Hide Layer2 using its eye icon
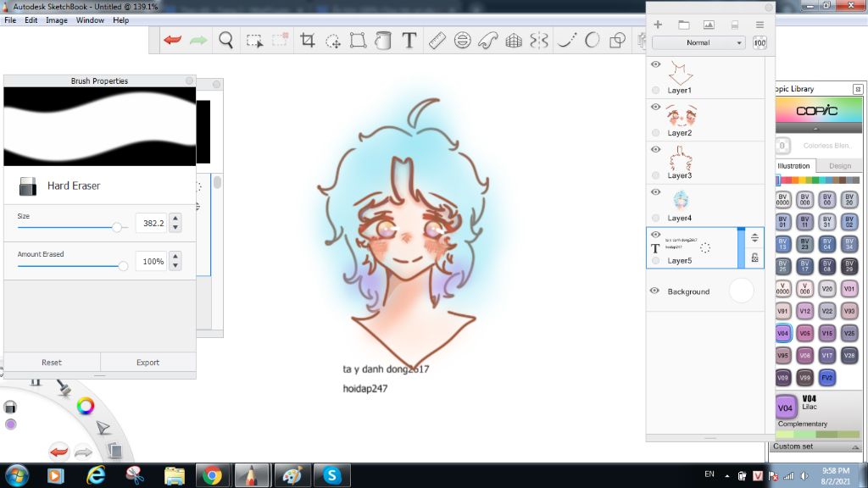 [x=655, y=107]
